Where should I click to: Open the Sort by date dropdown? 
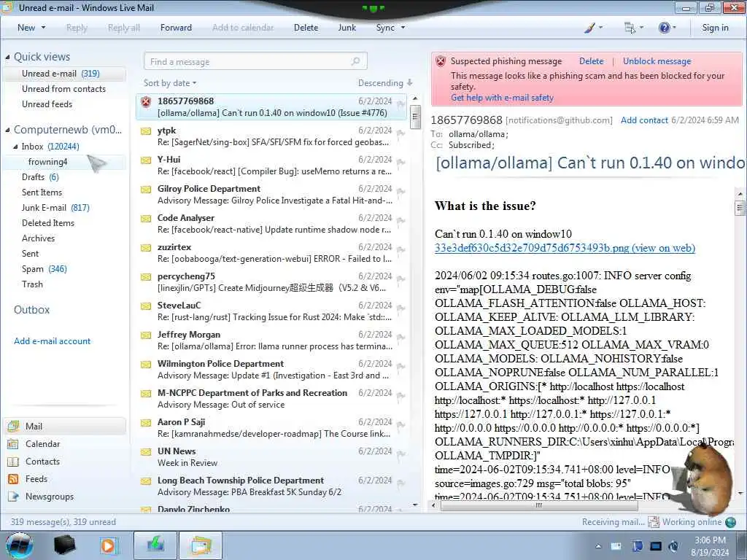pos(169,83)
